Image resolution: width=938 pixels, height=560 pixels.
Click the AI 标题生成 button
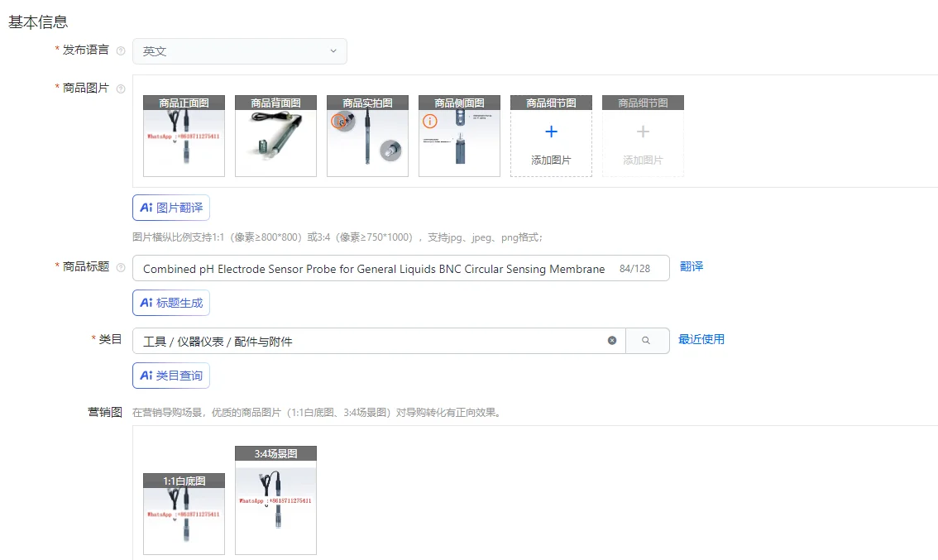point(171,303)
